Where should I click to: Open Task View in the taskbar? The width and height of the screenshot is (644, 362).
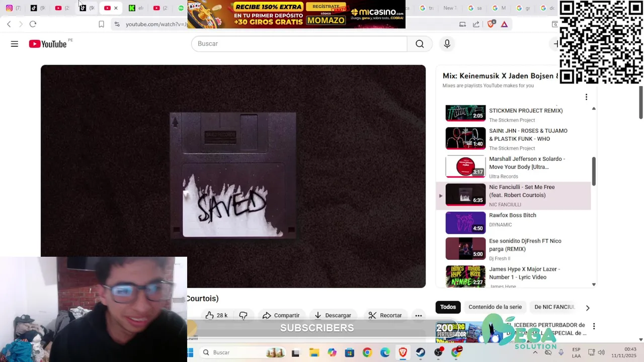pos(295,353)
